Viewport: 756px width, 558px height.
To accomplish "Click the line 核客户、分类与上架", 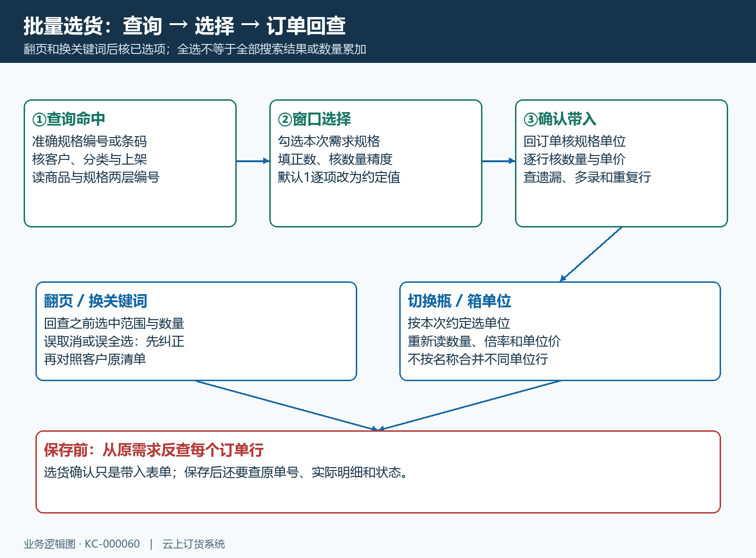I will click(x=89, y=159).
